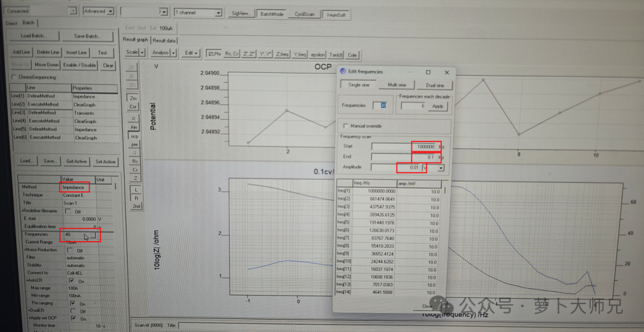Toggle the Z trace button

pos(135,178)
